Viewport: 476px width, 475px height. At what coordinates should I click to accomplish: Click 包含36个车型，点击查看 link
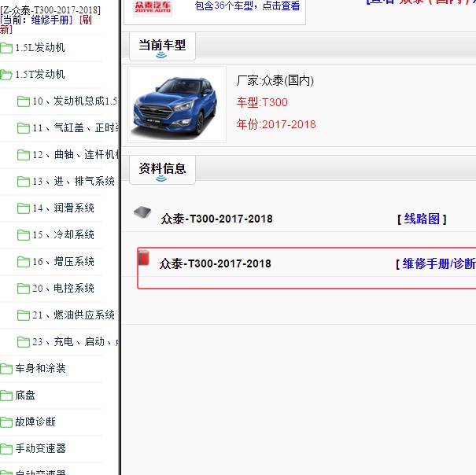click(247, 6)
